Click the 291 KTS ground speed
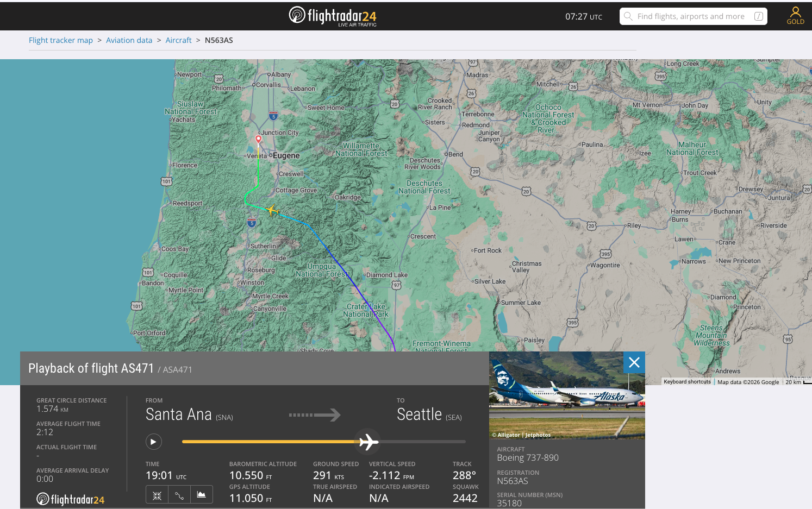 click(328, 475)
